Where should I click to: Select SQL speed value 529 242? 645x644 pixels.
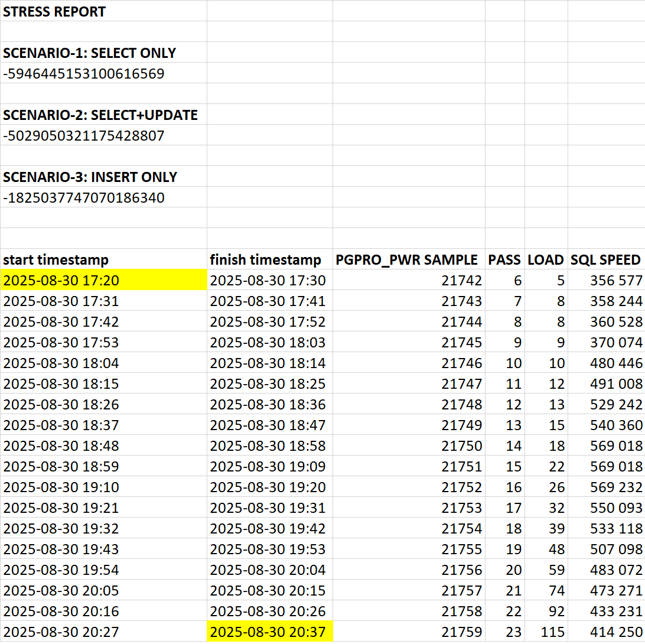(607, 404)
